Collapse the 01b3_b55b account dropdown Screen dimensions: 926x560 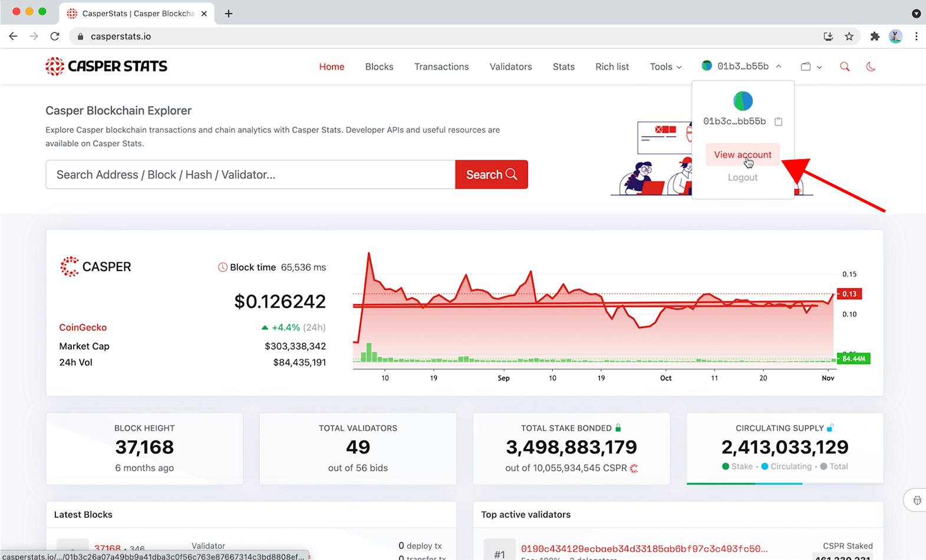742,66
